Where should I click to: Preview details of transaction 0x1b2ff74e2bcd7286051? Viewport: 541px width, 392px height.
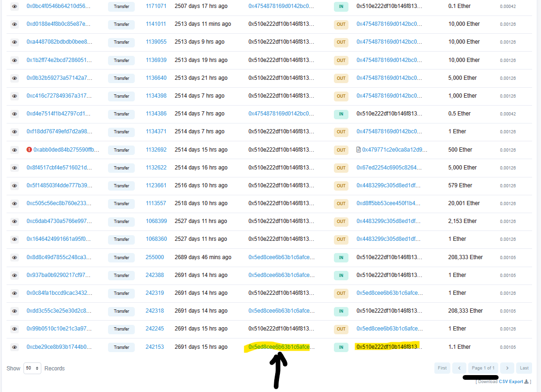pyautogui.click(x=15, y=60)
